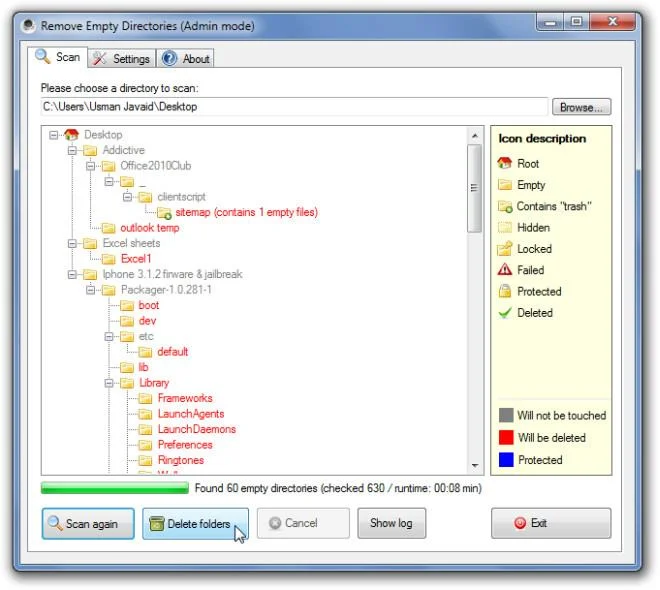Image resolution: width=660 pixels, height=590 pixels.
Task: Collapse the Library folder node
Action: click(x=109, y=383)
